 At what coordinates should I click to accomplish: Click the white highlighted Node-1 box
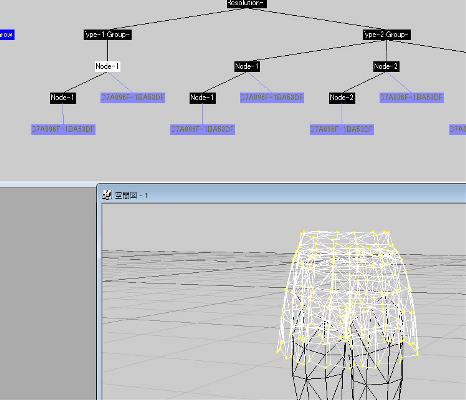coord(107,66)
